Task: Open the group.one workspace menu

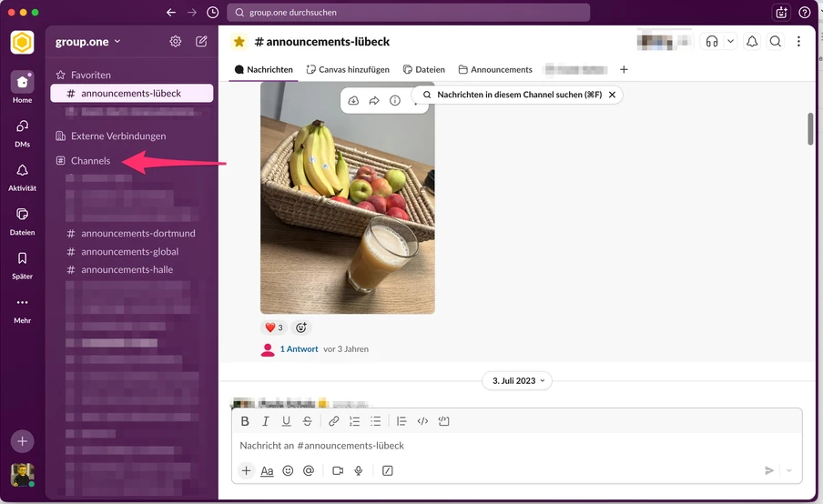Action: pos(88,42)
